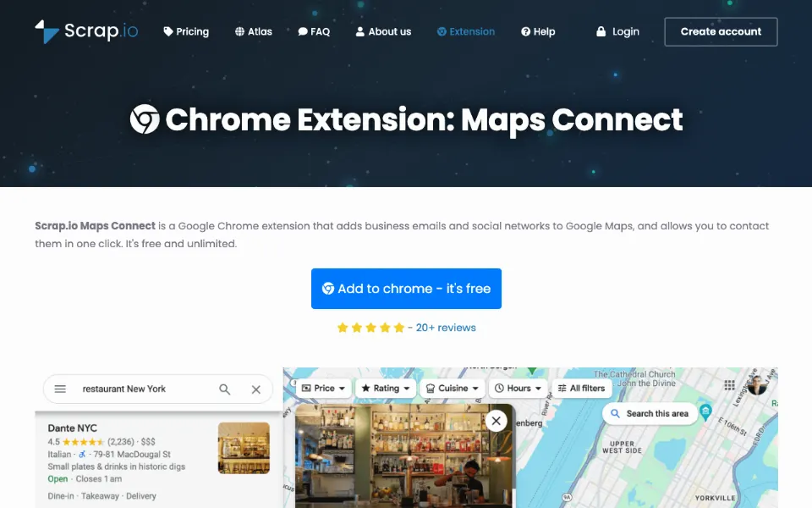This screenshot has width=812, height=508.
Task: Open the 20+ reviews link
Action: (x=446, y=328)
